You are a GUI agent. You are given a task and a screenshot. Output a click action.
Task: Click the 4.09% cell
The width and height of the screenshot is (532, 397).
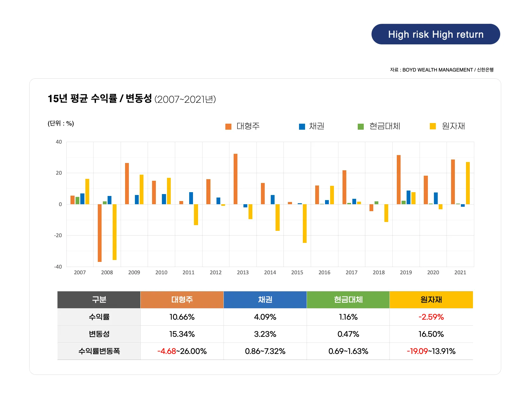pyautogui.click(x=265, y=317)
